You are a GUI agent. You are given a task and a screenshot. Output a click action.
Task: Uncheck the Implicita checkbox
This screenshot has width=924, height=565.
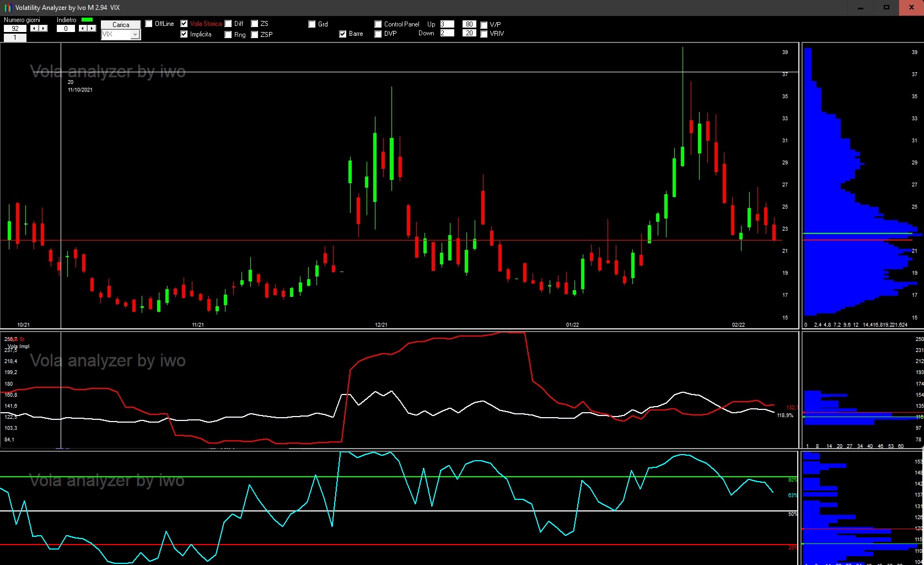click(x=184, y=34)
